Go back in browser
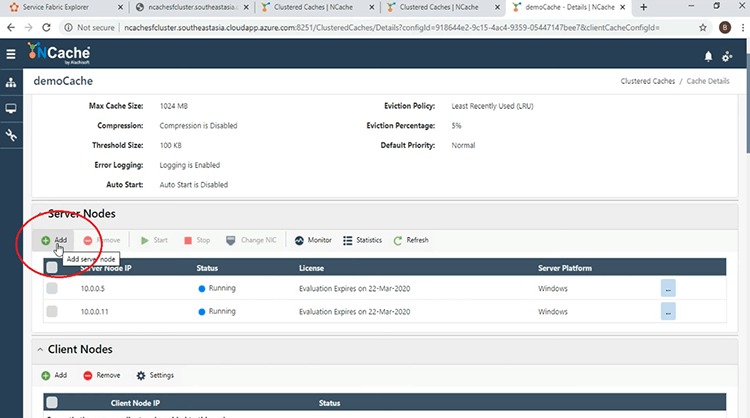The height and width of the screenshot is (418, 750). [x=11, y=28]
